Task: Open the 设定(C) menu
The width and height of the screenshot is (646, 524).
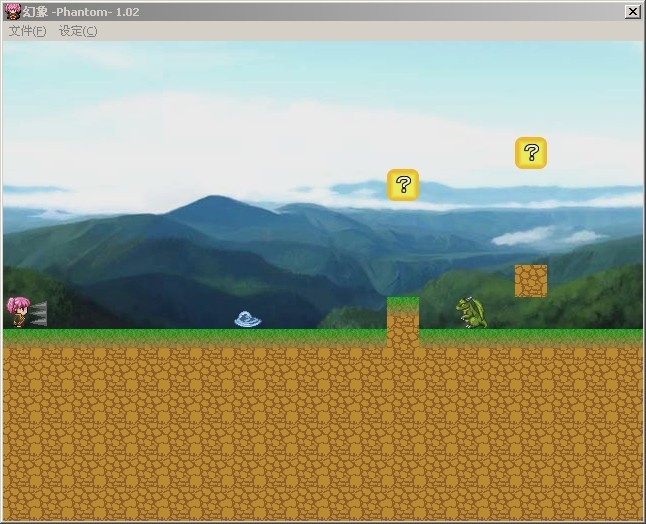Action: pos(78,31)
